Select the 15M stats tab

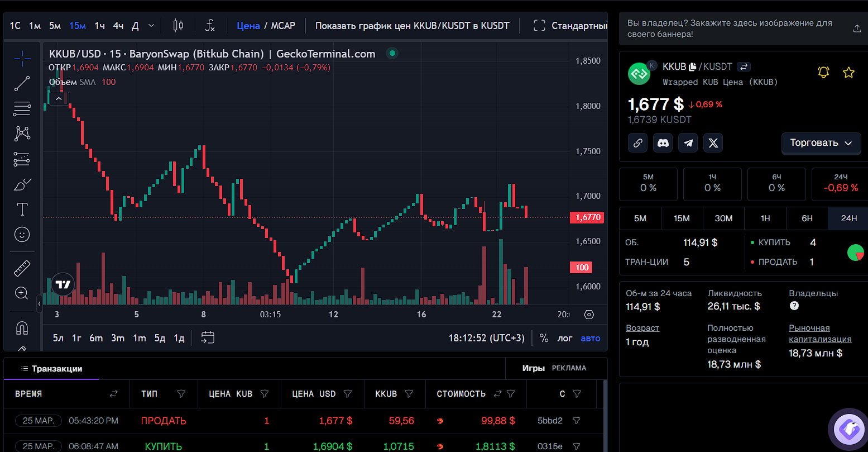[x=682, y=218]
